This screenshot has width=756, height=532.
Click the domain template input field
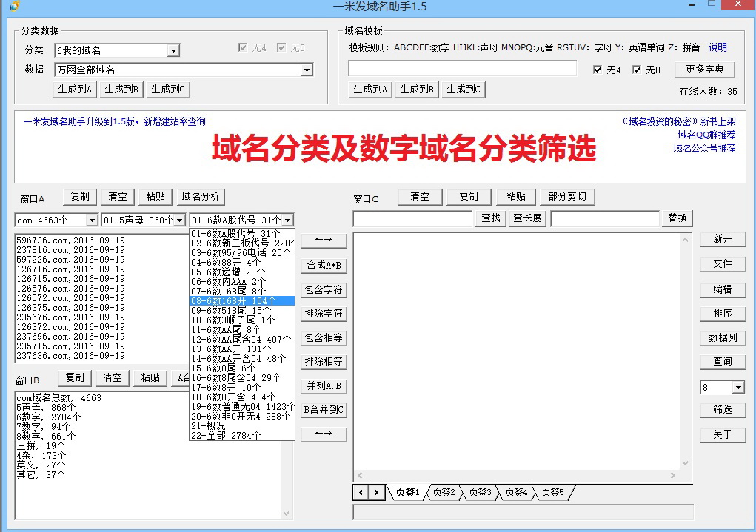[462, 68]
